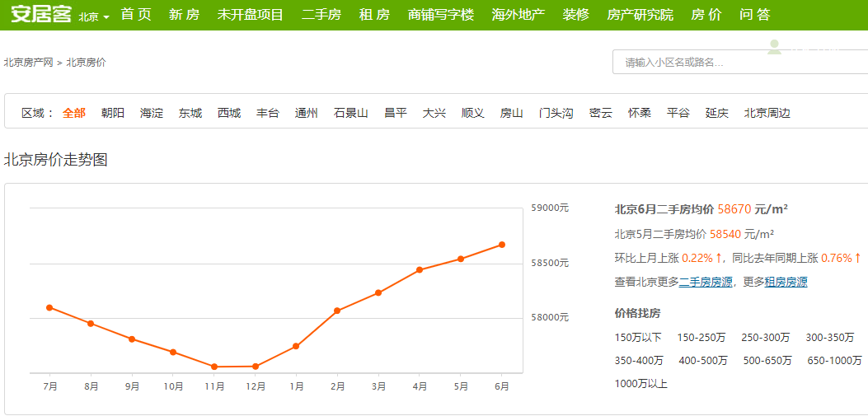Select 房价 in the navigation bar

point(706,15)
